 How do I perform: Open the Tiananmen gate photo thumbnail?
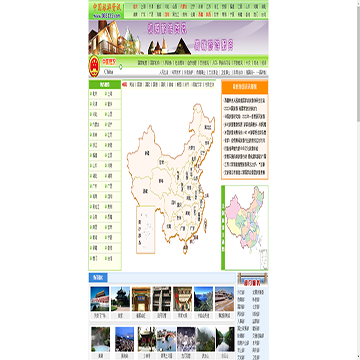point(100,299)
